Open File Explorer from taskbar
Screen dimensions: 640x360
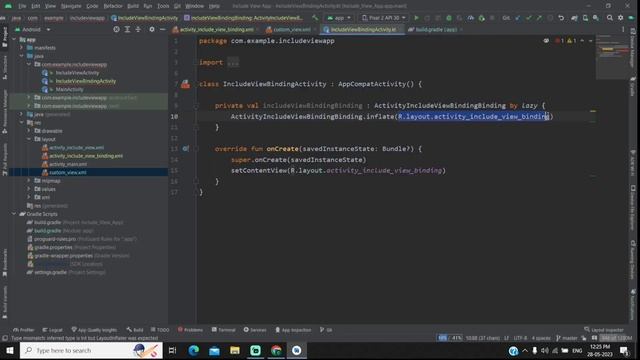[x=235, y=351]
